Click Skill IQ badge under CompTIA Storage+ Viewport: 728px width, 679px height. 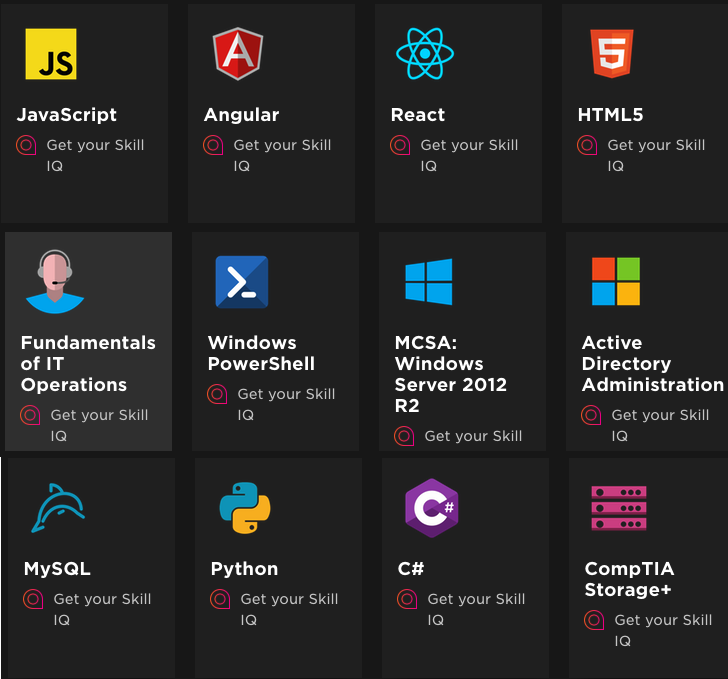tap(594, 620)
